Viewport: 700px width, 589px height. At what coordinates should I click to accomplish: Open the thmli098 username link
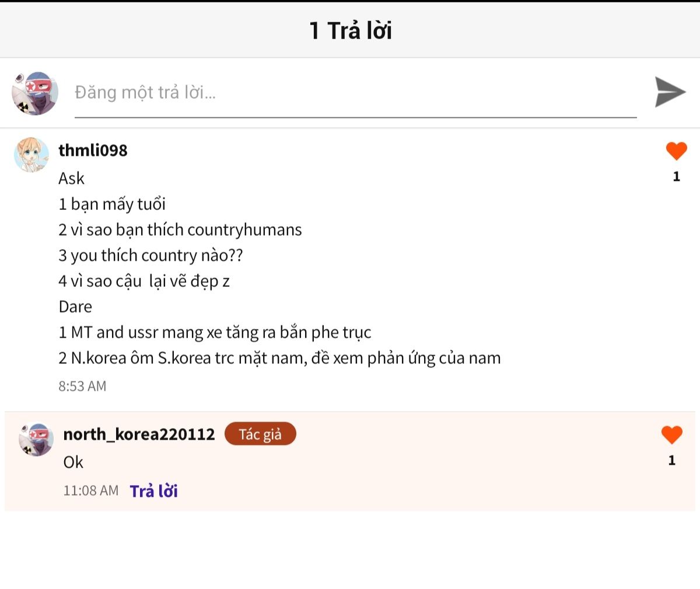93,150
